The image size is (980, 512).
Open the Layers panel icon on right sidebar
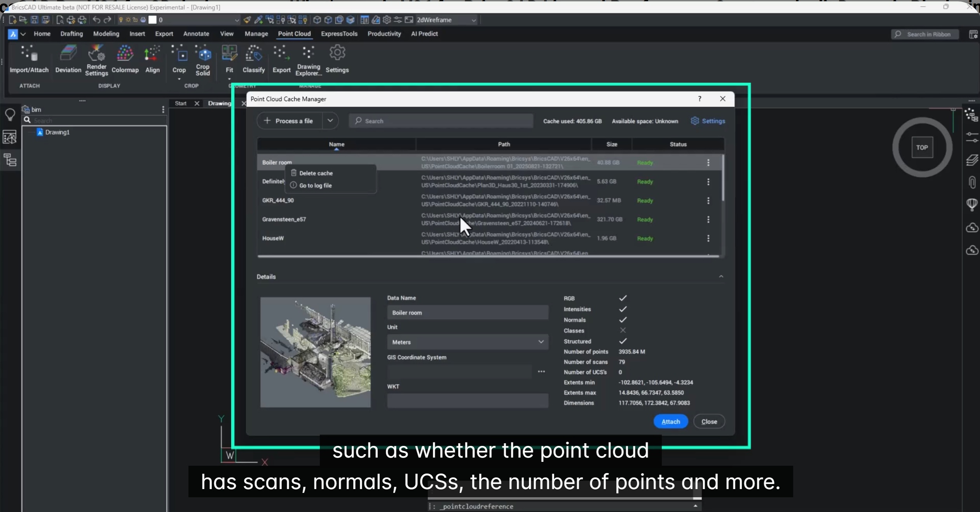[x=972, y=160]
